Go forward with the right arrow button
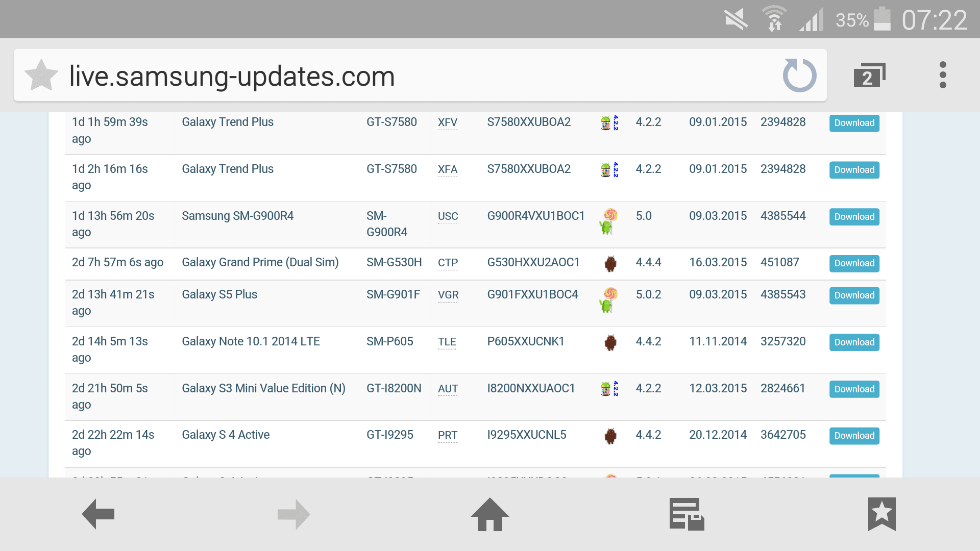 (294, 514)
